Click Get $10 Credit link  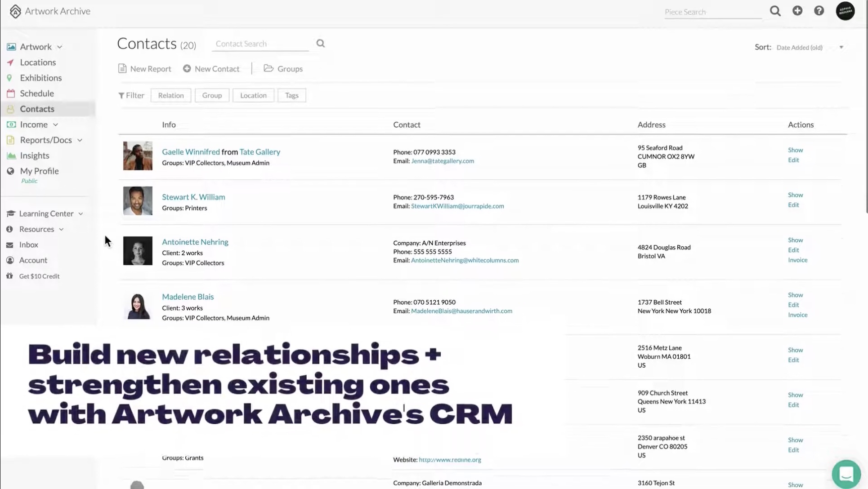pyautogui.click(x=39, y=276)
